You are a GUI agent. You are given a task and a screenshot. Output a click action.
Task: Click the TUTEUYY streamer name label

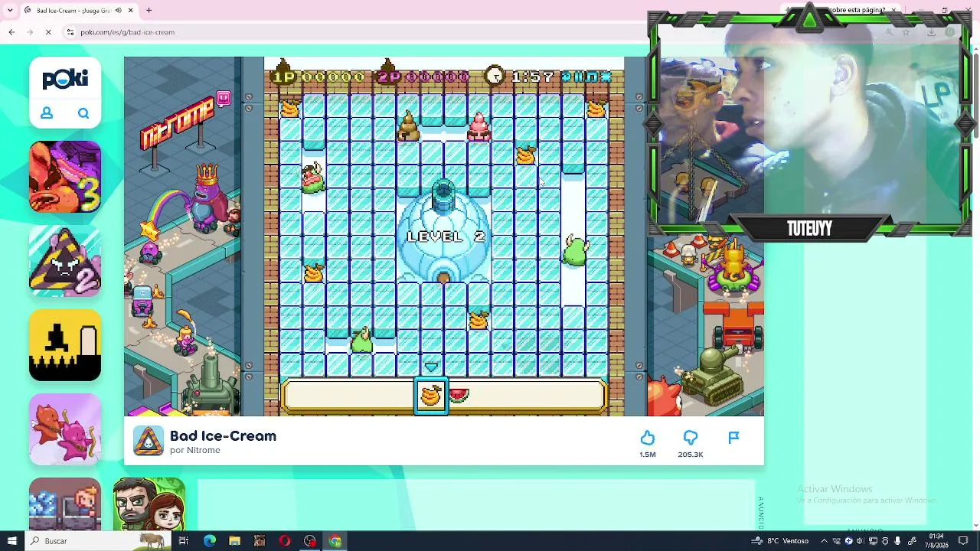click(809, 229)
